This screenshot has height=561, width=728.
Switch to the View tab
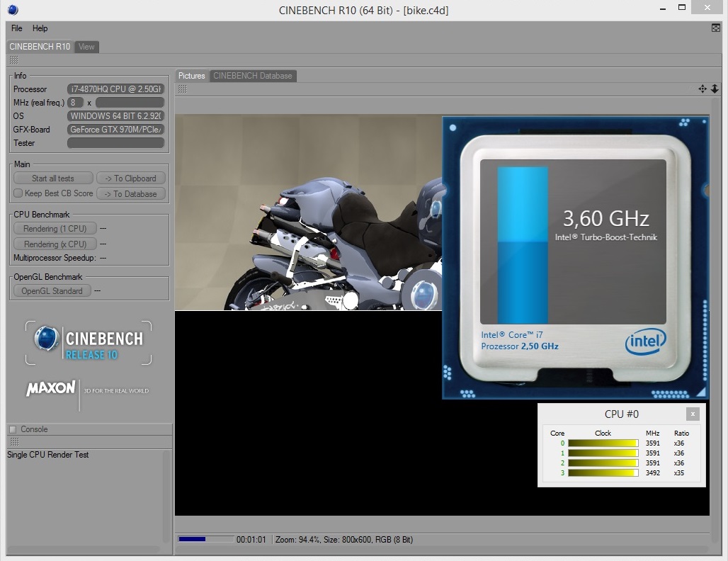coord(86,47)
